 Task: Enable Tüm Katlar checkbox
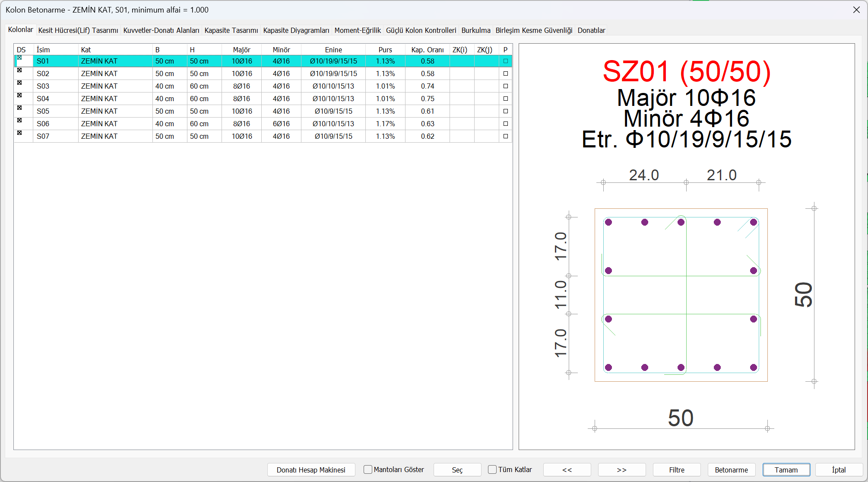click(492, 469)
